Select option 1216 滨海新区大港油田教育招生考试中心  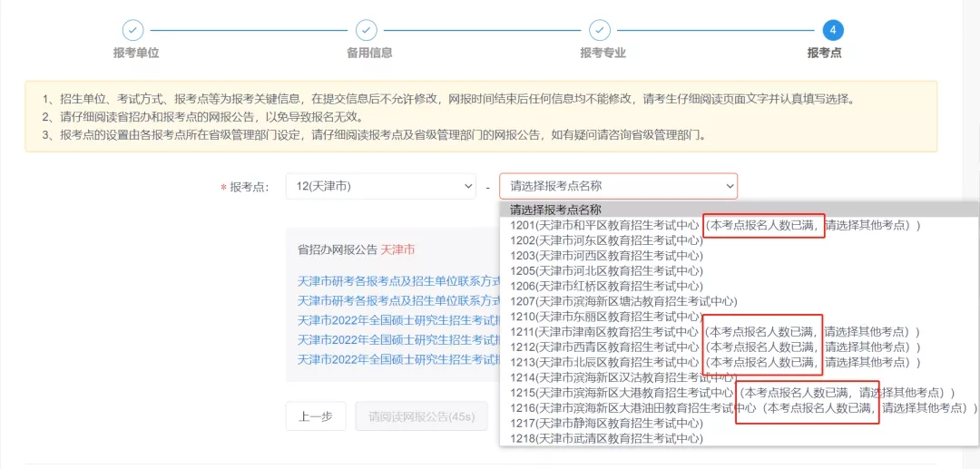(740, 408)
